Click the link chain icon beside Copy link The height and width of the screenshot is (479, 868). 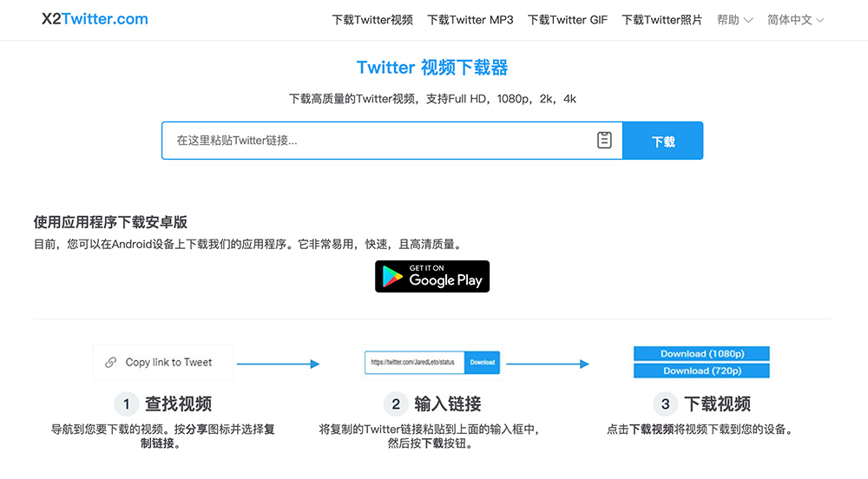click(111, 363)
